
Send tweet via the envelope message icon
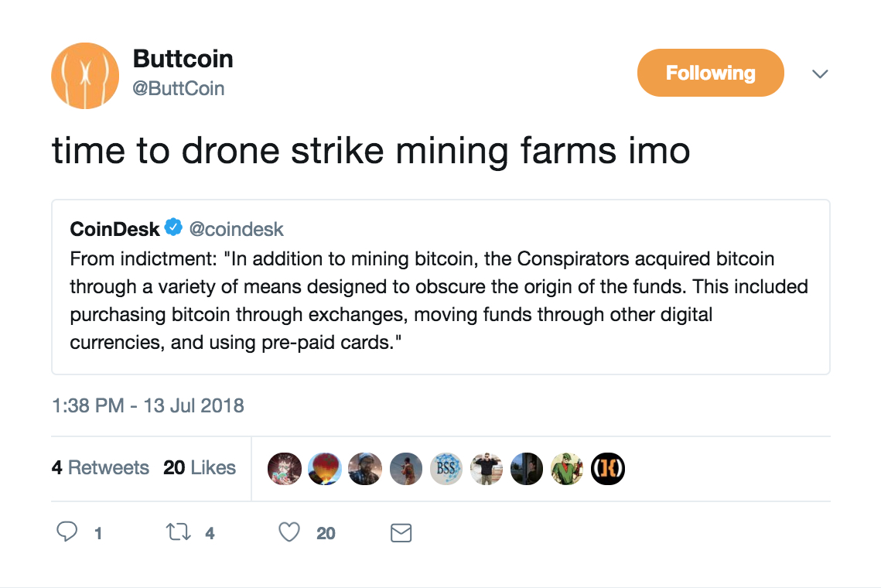point(401,532)
